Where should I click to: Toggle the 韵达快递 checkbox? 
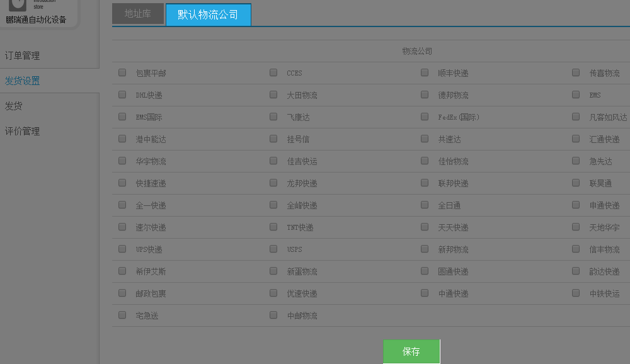(576, 271)
